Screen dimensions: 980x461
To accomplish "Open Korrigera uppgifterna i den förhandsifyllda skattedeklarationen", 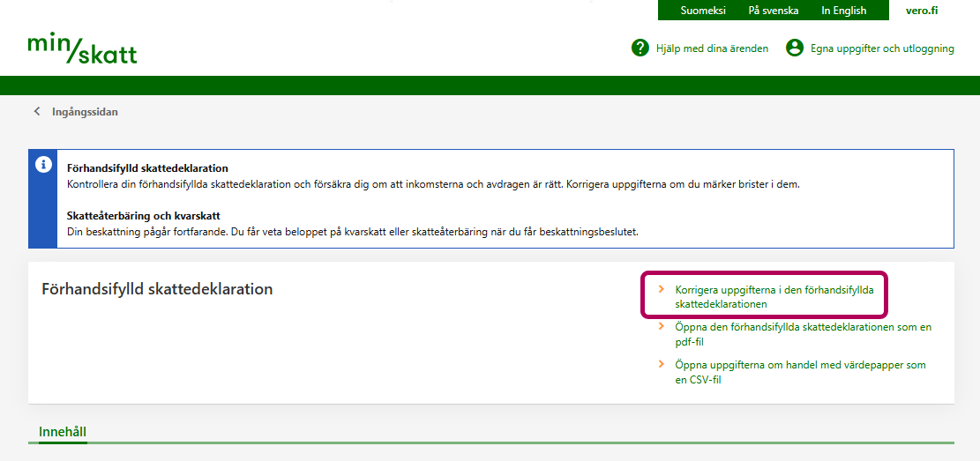I will pos(772,296).
